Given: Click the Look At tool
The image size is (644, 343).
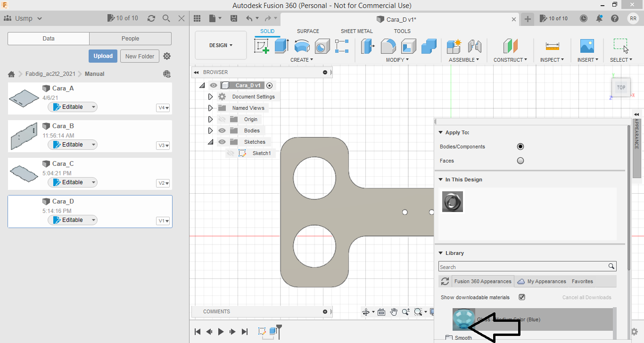Looking at the screenshot, I should (x=381, y=312).
